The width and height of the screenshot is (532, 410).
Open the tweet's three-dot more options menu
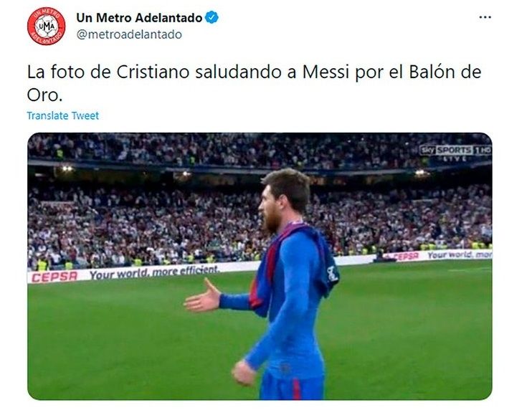(485, 17)
